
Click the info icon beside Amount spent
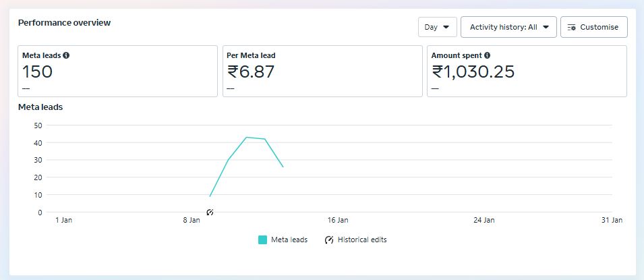[487, 55]
